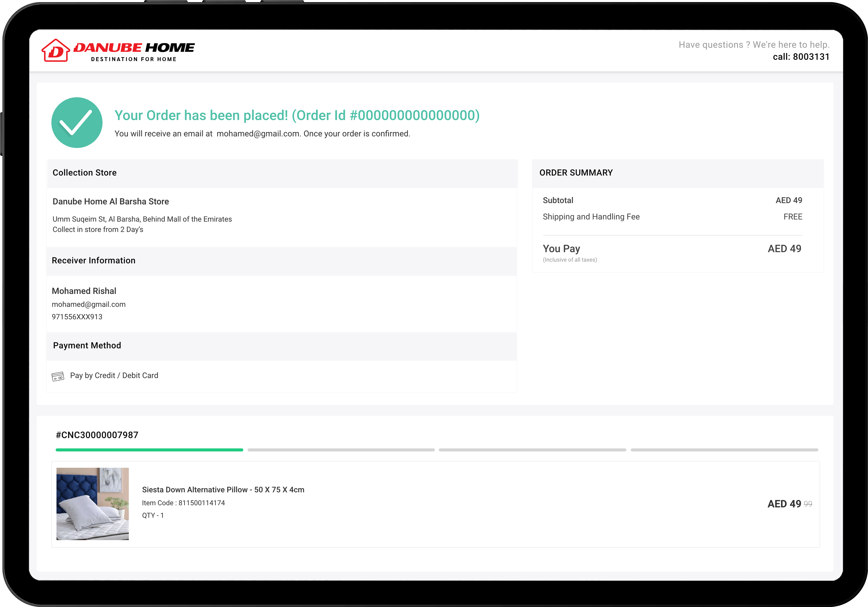Click the Payment Method section header

(87, 345)
